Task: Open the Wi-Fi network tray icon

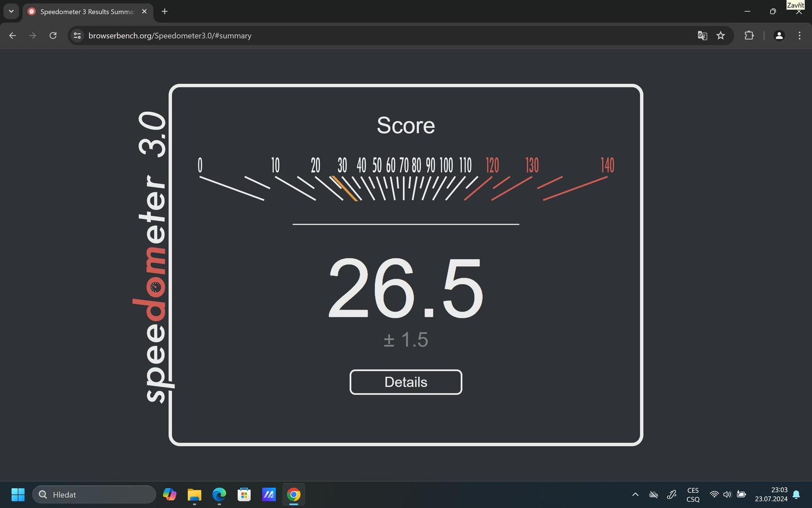Action: tap(714, 494)
